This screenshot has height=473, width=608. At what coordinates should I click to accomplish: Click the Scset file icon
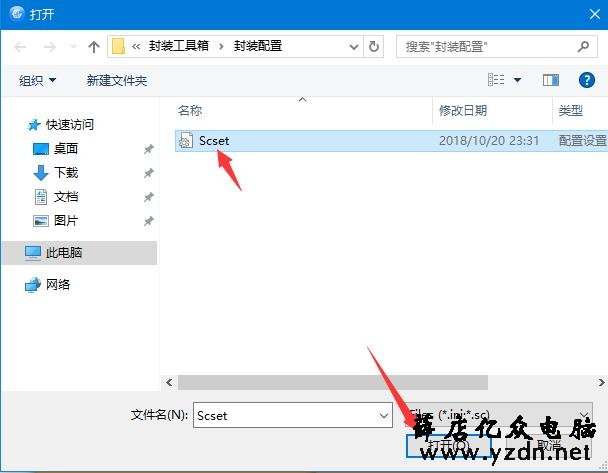tap(186, 140)
